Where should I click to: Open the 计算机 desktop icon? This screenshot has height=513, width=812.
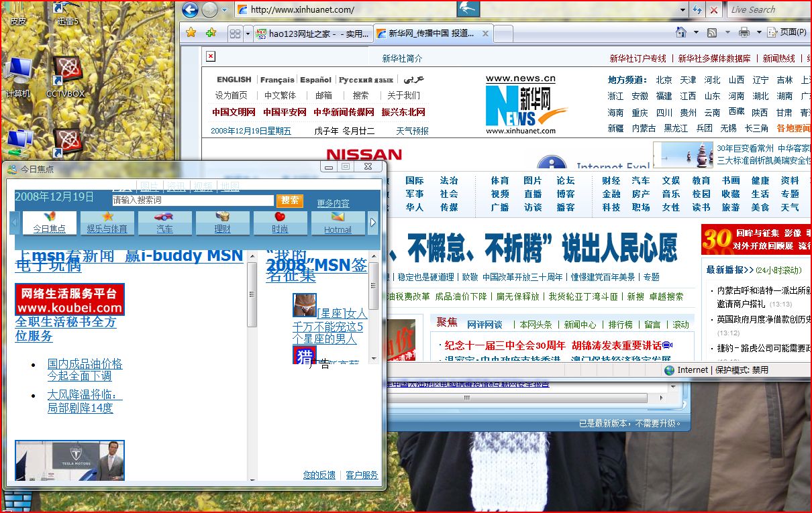[18, 78]
